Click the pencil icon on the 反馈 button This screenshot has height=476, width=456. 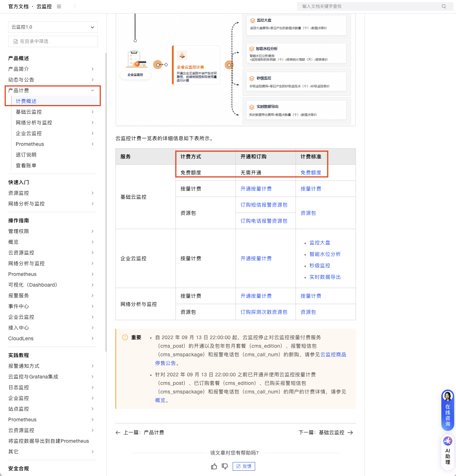point(238,466)
